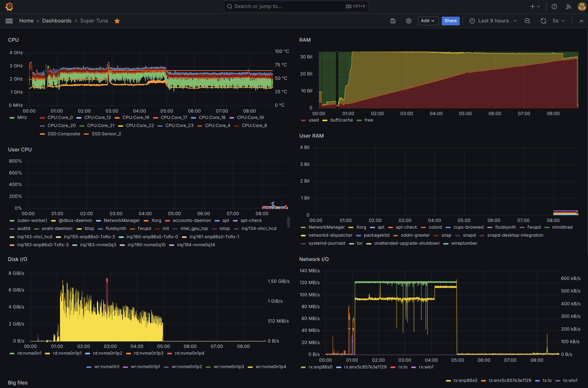Open the Last 9 hours time picker
The width and height of the screenshot is (588, 388).
point(493,21)
